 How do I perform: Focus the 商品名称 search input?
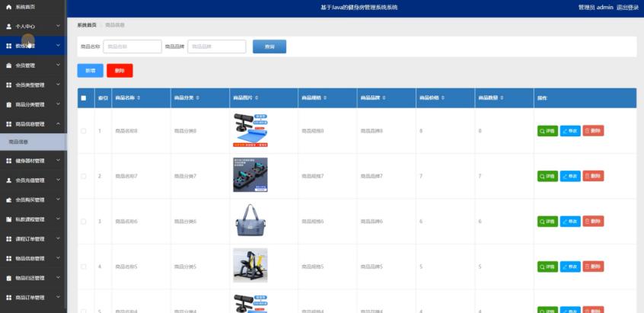pyautogui.click(x=132, y=46)
